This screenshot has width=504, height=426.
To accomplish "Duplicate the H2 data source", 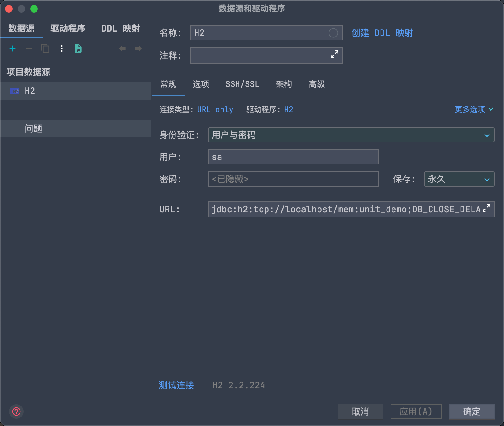I will 45,49.
